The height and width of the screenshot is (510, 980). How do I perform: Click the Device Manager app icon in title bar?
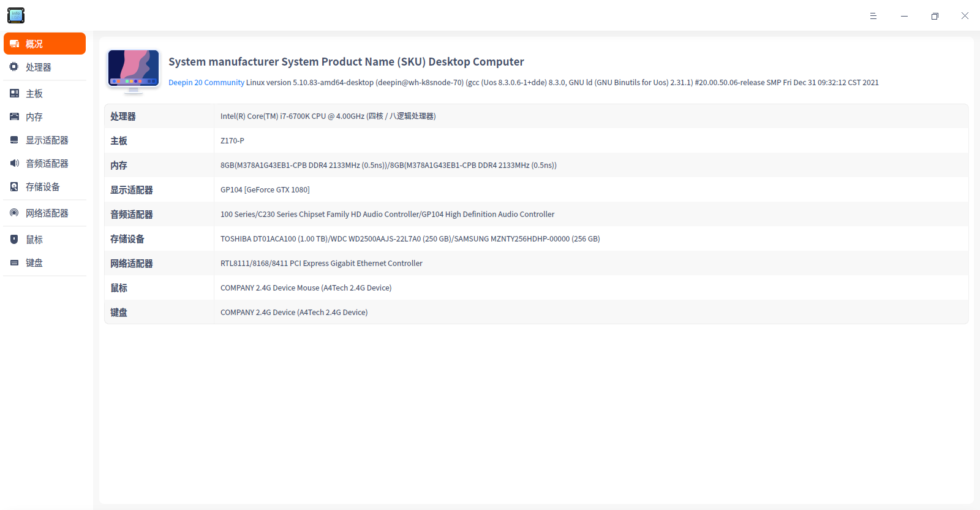[16, 15]
